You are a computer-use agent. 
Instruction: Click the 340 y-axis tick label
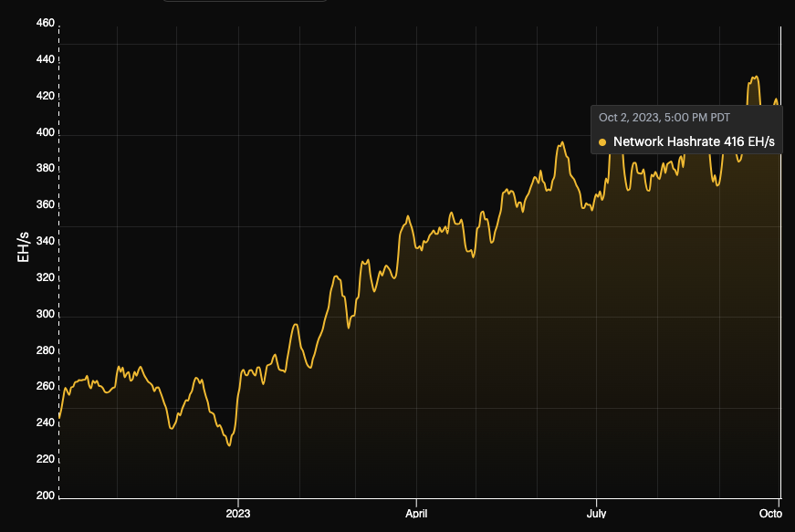point(45,241)
